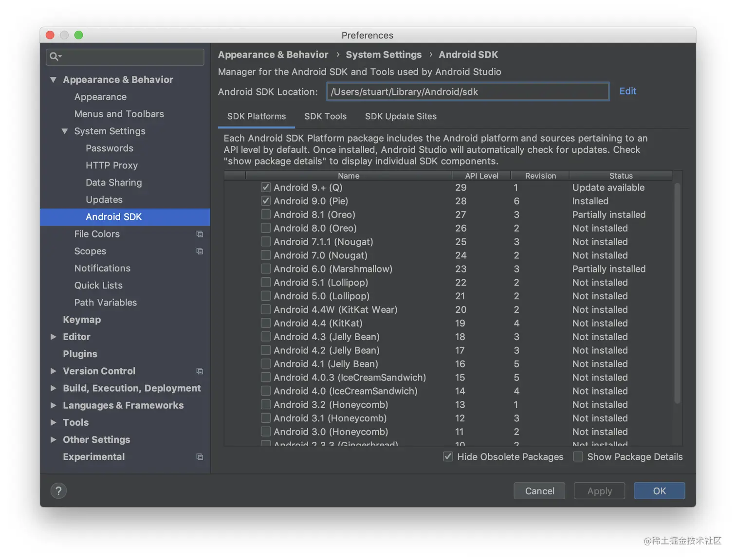Expand the Other Settings node
This screenshot has width=736, height=560.
(53, 440)
